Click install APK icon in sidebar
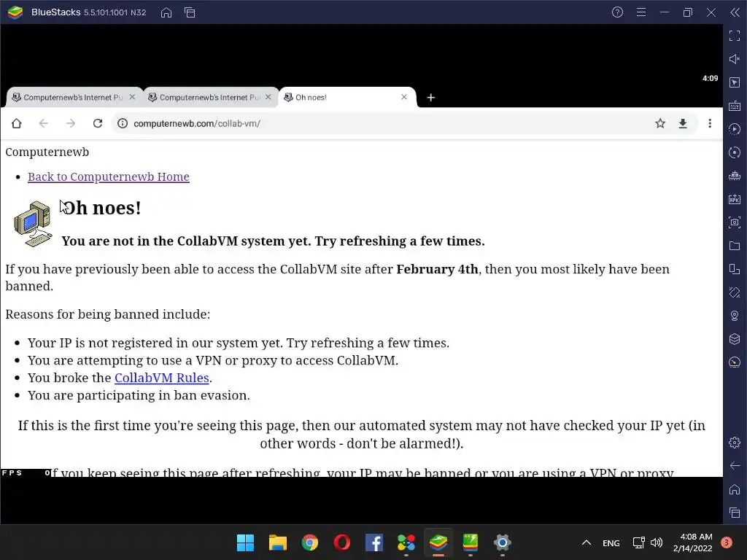 coord(735,199)
